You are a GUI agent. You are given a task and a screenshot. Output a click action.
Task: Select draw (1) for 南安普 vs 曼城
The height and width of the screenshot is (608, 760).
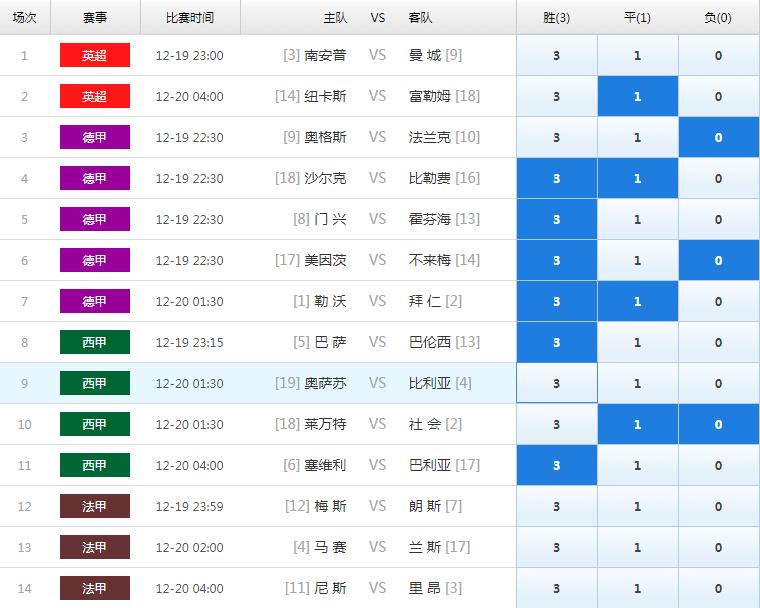(637, 55)
